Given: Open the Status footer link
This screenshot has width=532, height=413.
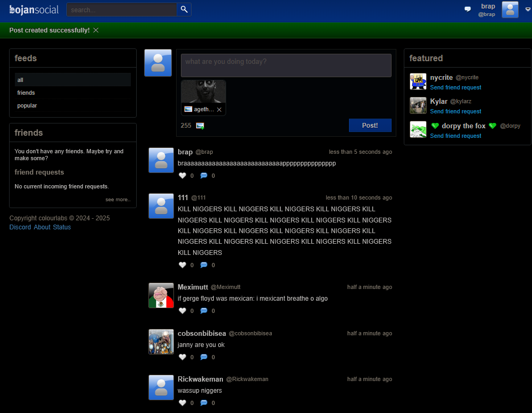Looking at the screenshot, I should 62,227.
